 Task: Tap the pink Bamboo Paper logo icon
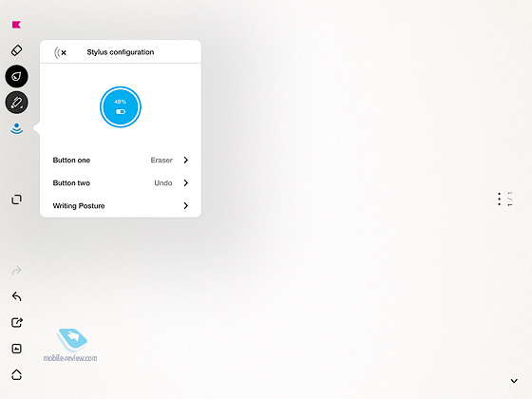point(16,25)
